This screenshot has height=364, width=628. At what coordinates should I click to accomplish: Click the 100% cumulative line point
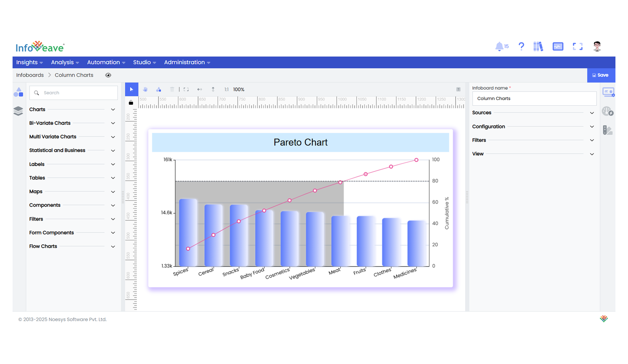coord(416,160)
